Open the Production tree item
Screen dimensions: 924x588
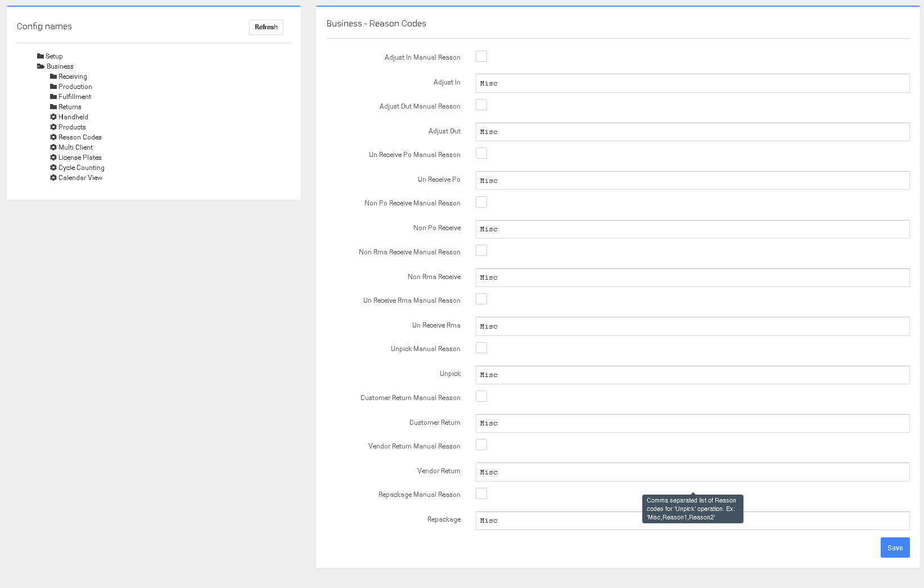[x=75, y=87]
